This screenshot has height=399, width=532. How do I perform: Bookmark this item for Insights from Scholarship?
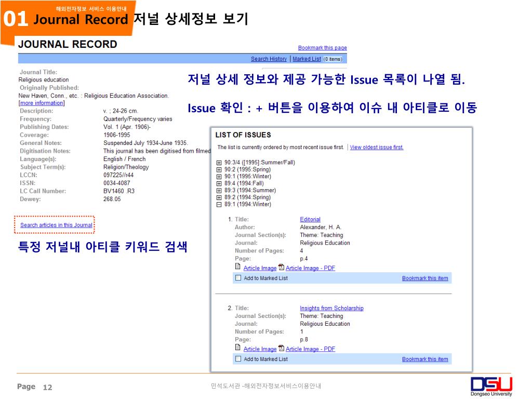(x=425, y=359)
